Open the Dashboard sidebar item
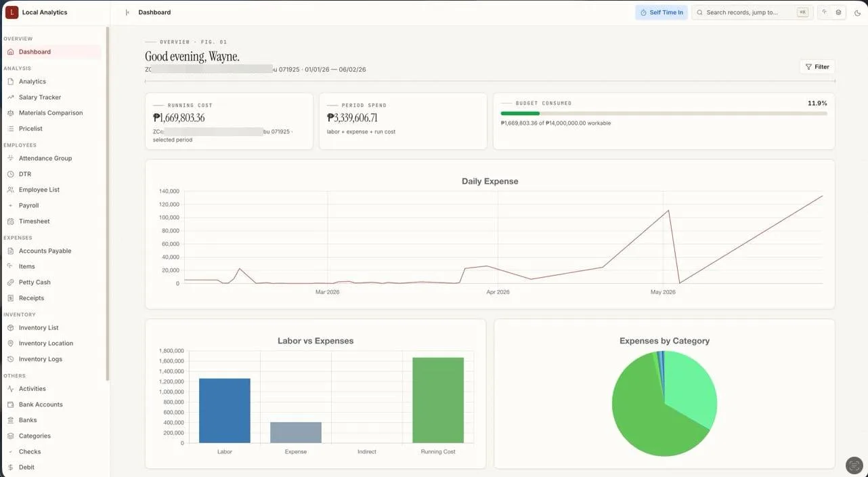This screenshot has width=868, height=477. pyautogui.click(x=53, y=51)
